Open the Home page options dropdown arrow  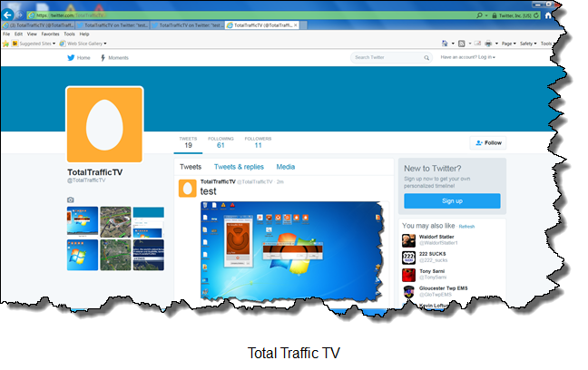point(453,44)
